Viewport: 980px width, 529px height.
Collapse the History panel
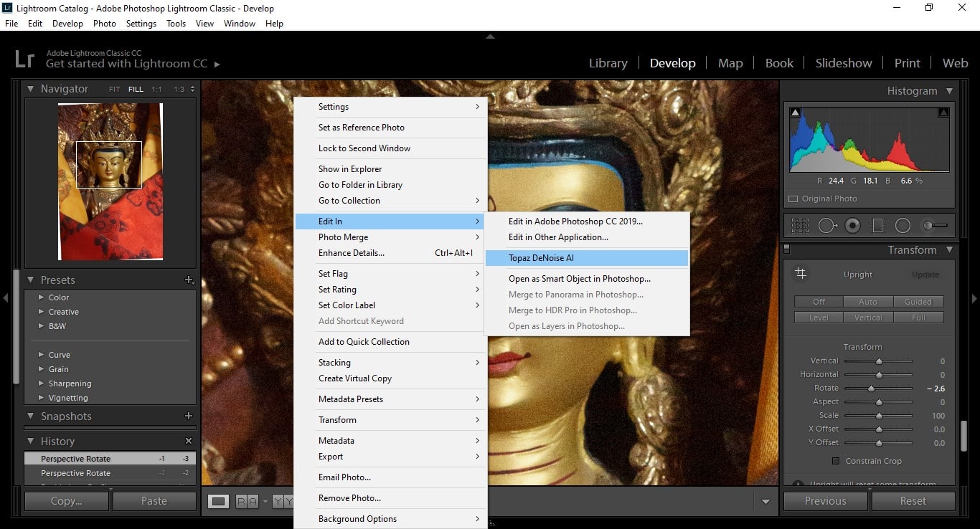[31, 441]
